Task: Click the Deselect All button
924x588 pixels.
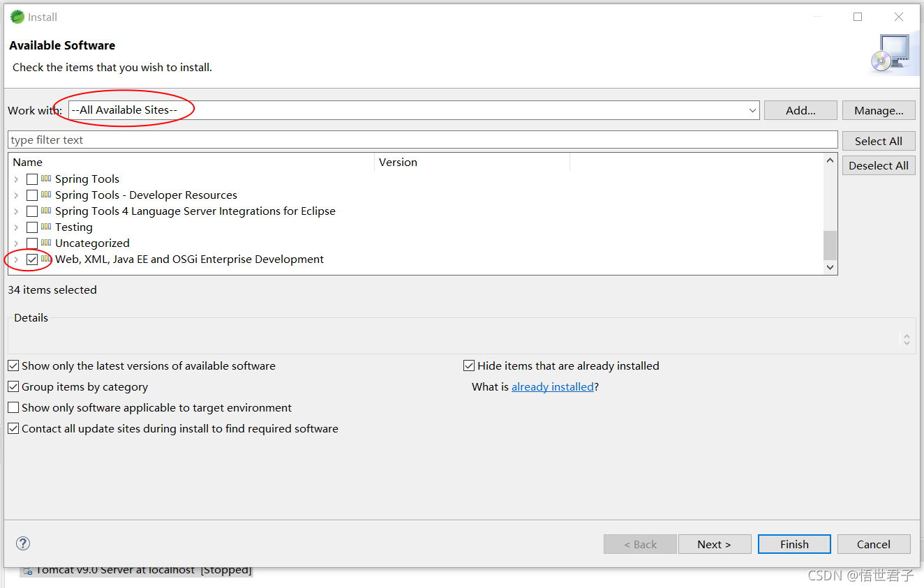Action: click(x=879, y=165)
